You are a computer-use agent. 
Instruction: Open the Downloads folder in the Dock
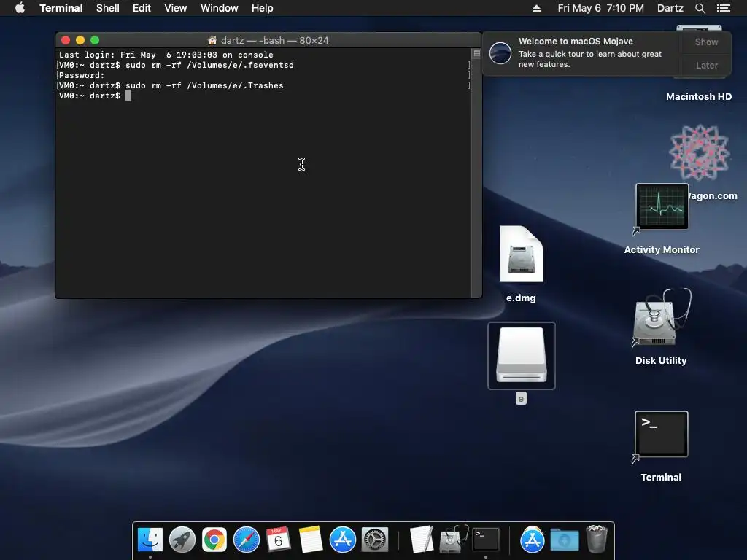565,540
